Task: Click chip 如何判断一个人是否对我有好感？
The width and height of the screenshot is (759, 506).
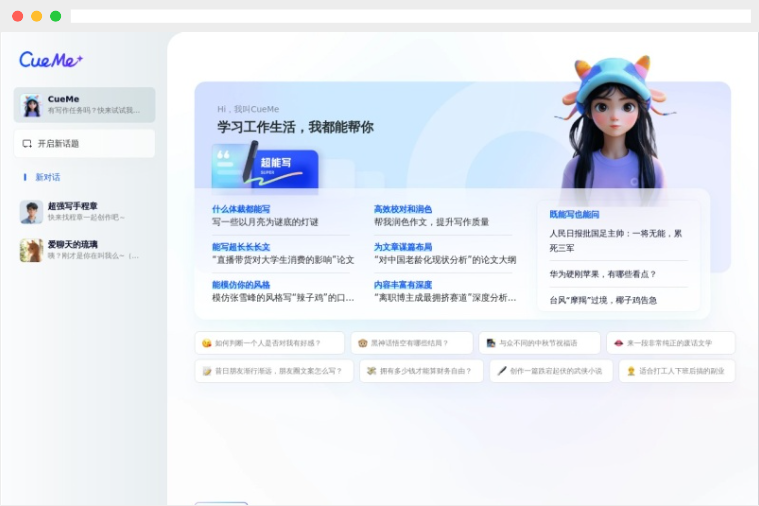Action: point(270,343)
